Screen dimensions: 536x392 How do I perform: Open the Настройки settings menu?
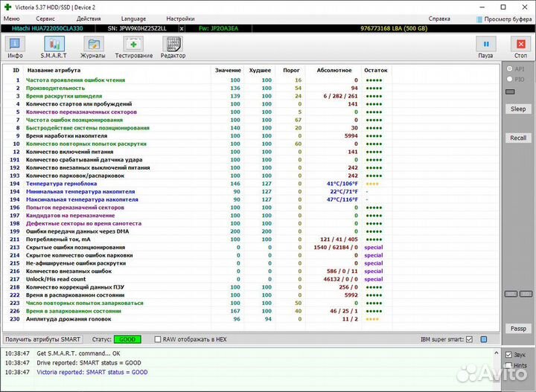[x=180, y=19]
